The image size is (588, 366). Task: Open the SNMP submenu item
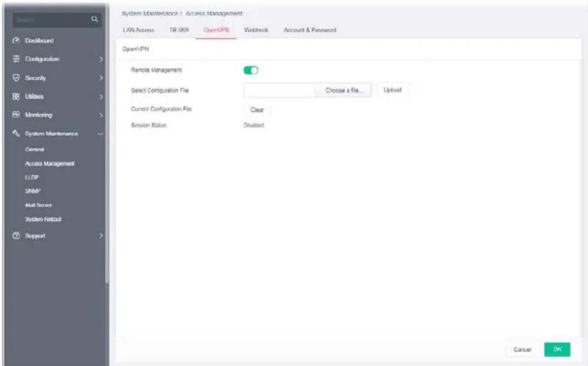(33, 191)
